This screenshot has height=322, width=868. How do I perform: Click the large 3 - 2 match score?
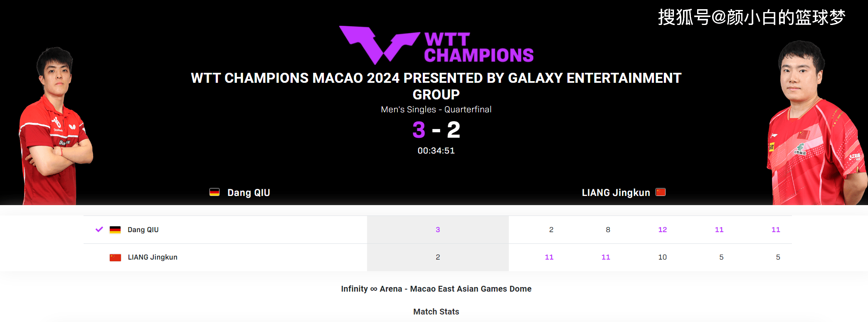(x=436, y=130)
